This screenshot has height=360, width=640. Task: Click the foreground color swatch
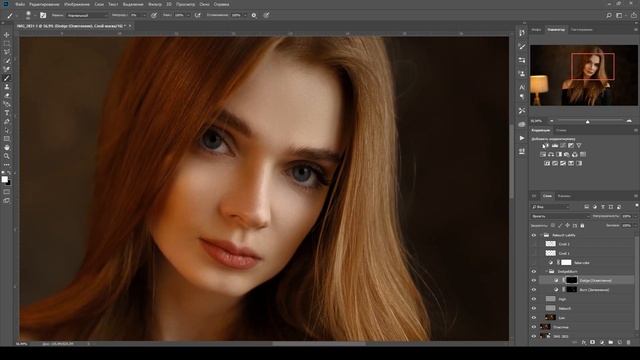click(x=4, y=179)
